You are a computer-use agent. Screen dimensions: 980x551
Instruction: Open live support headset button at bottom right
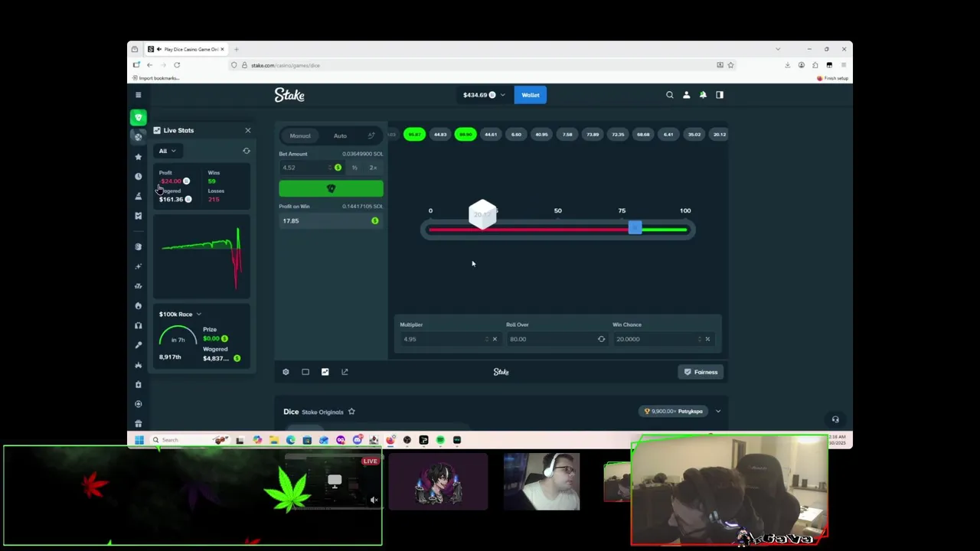835,419
